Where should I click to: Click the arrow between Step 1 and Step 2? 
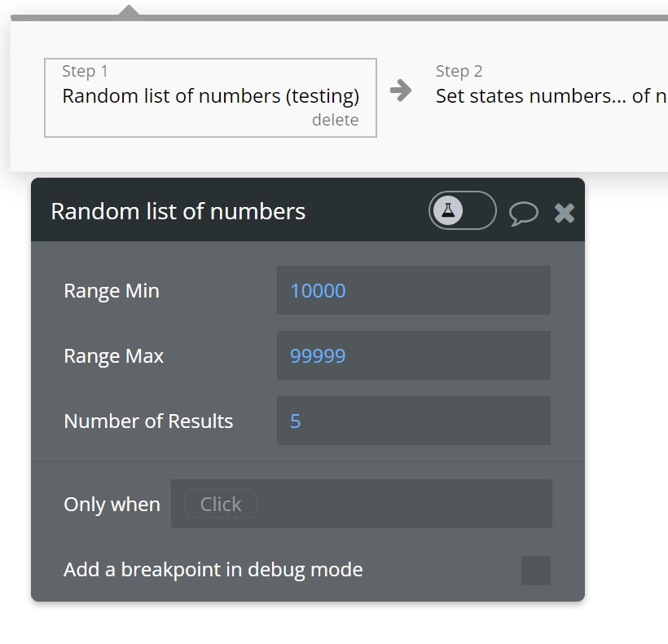pos(401,90)
